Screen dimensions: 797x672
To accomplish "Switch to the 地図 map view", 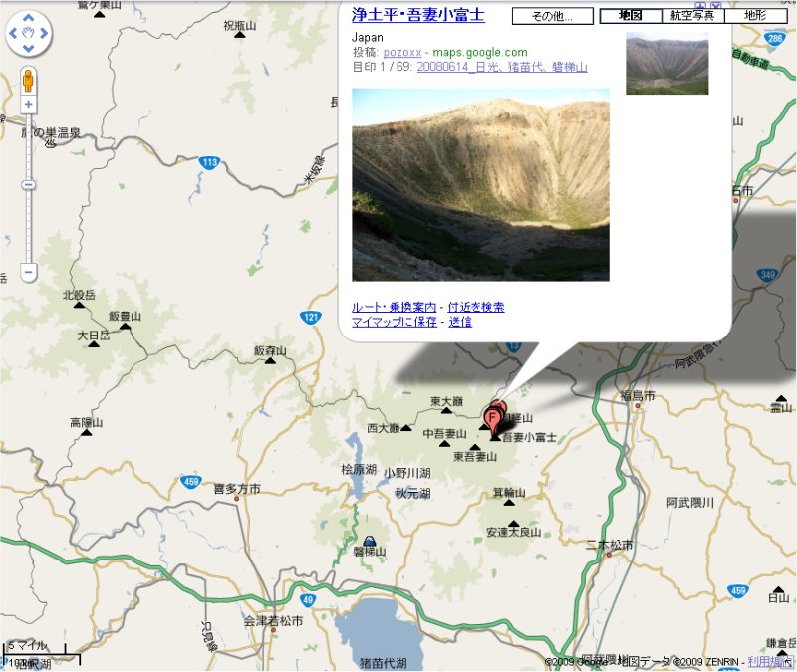I will pyautogui.click(x=631, y=16).
